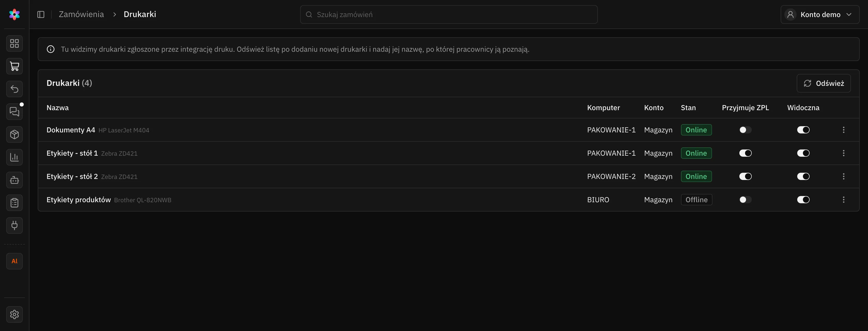Open row menu for Etykiety - stół 2

[843, 176]
